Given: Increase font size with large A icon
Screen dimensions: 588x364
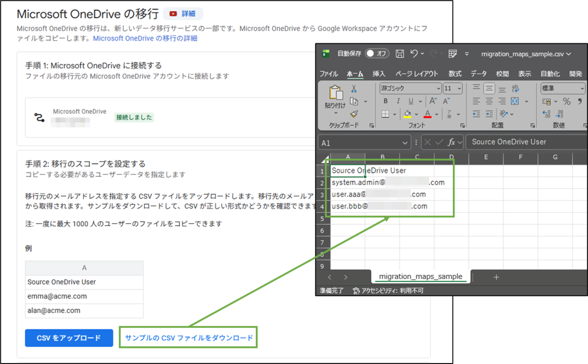Looking at the screenshot, I should pyautogui.click(x=433, y=101).
